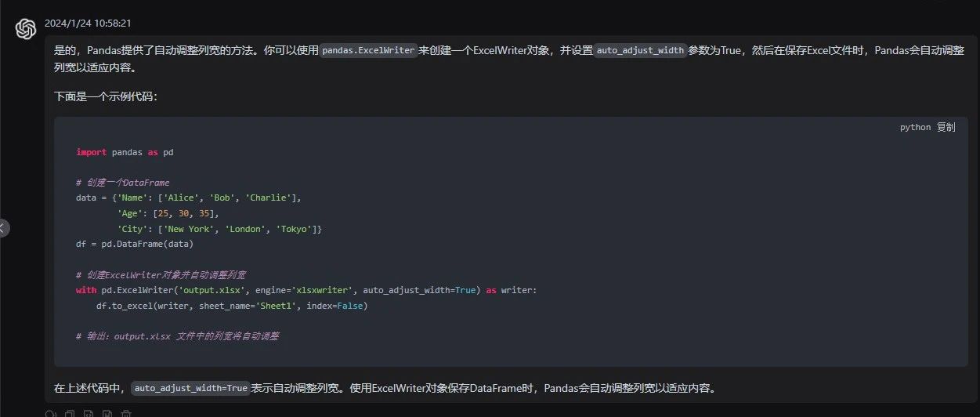
Task: Click the timestamp 2024/1/24 10:58:21
Action: point(87,24)
